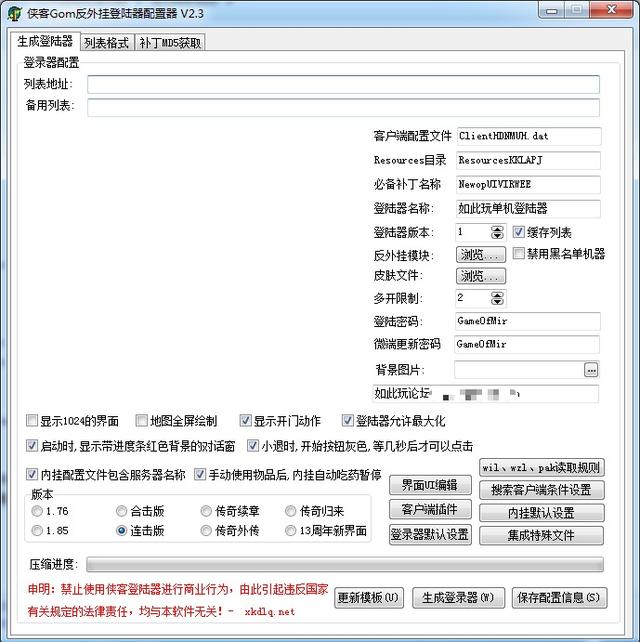Image resolution: width=640 pixels, height=642 pixels.
Task: Select the 传奇续章 radio button
Action: 206,511
